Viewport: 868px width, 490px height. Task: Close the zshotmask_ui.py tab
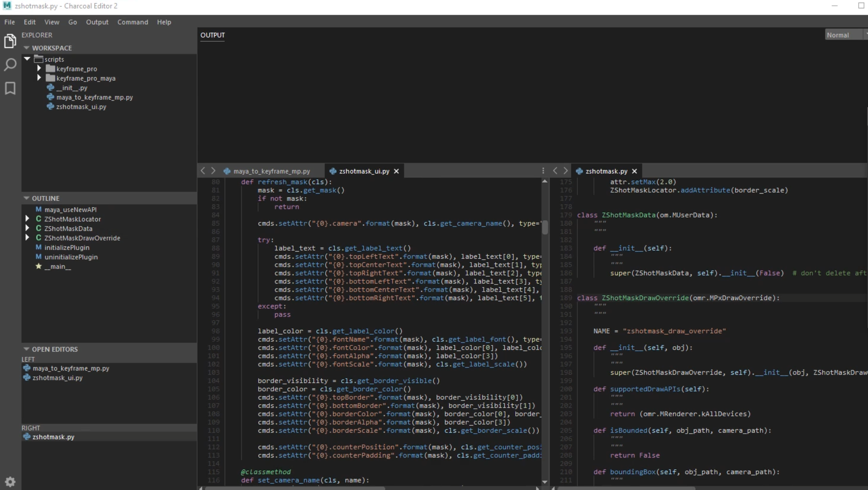pos(396,171)
